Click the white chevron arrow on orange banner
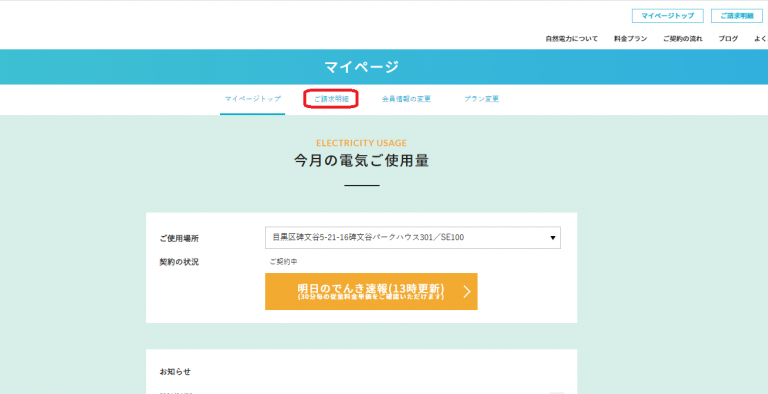Image resolution: width=768 pixels, height=394 pixels. click(467, 292)
